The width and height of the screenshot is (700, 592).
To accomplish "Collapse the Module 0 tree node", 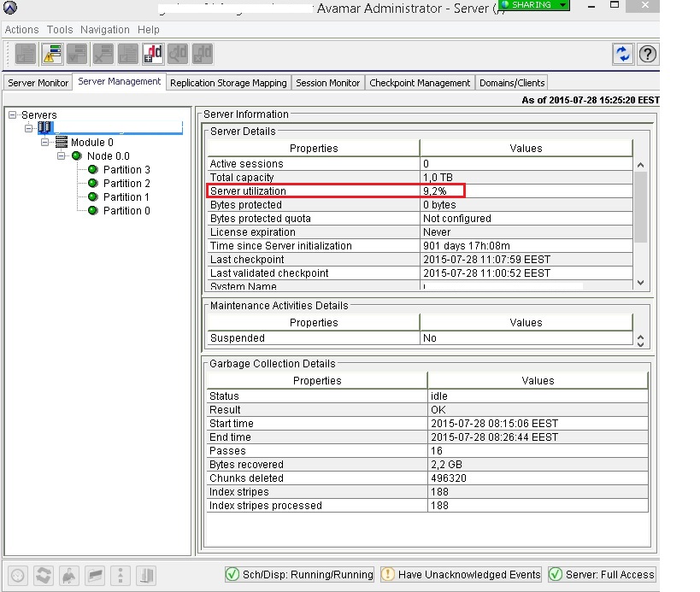I will point(44,142).
